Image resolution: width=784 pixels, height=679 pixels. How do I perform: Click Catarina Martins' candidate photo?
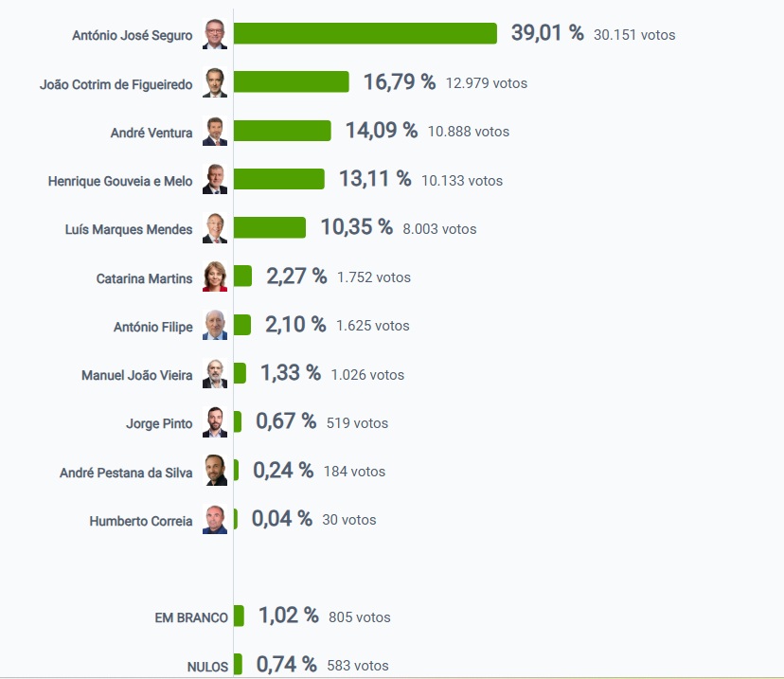(215, 277)
